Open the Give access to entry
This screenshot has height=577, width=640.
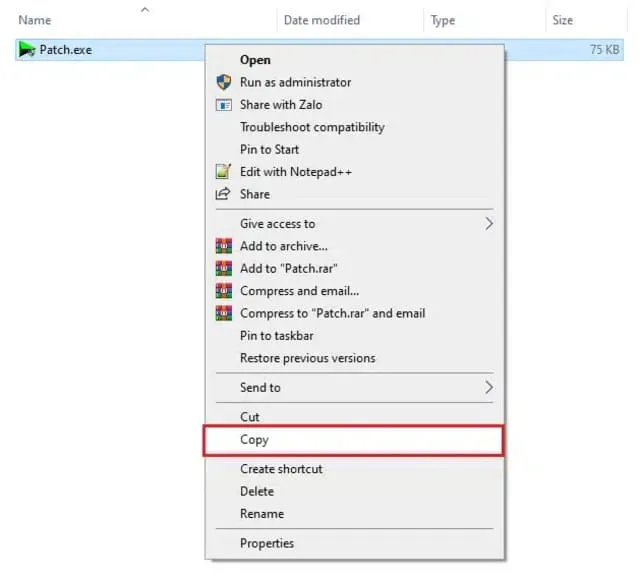pos(354,224)
